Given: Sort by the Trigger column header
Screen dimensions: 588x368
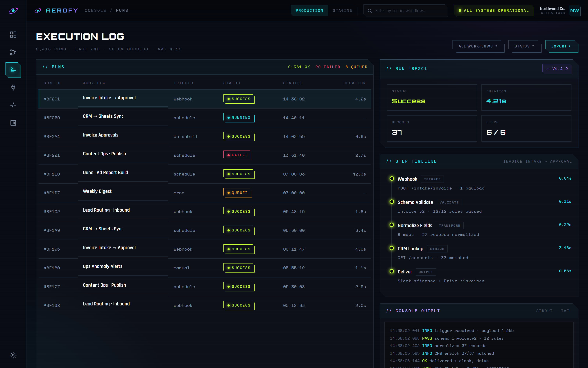Looking at the screenshot, I should point(183,83).
